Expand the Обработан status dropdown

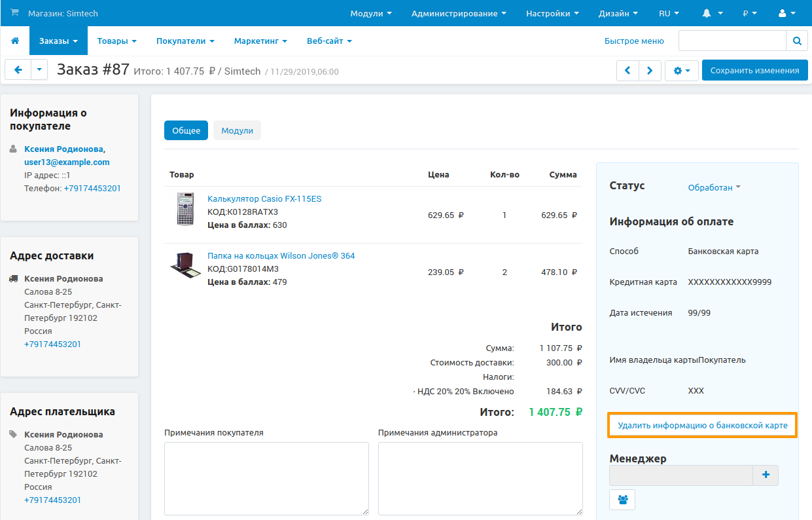714,187
